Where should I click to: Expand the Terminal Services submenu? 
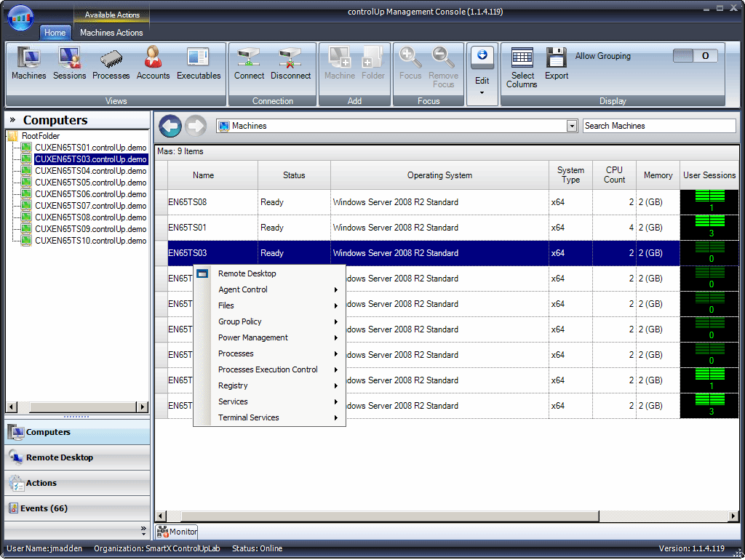(248, 417)
